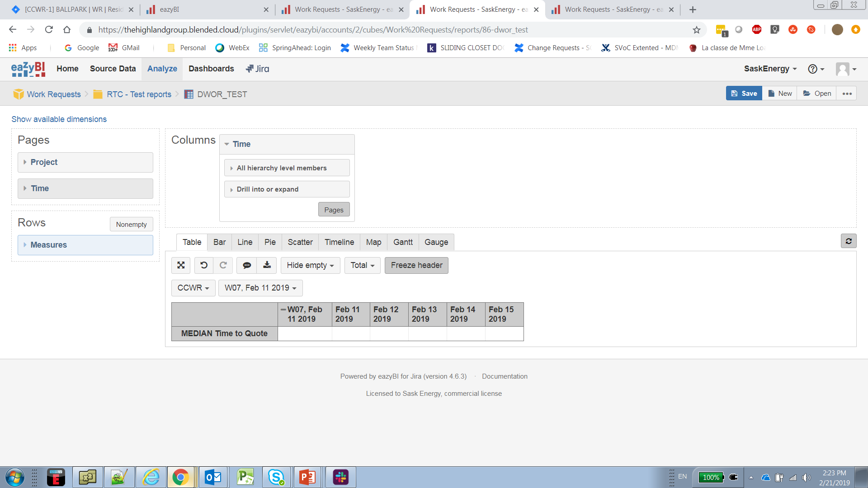Click Show available dimensions link
The width and height of the screenshot is (868, 488).
[59, 119]
